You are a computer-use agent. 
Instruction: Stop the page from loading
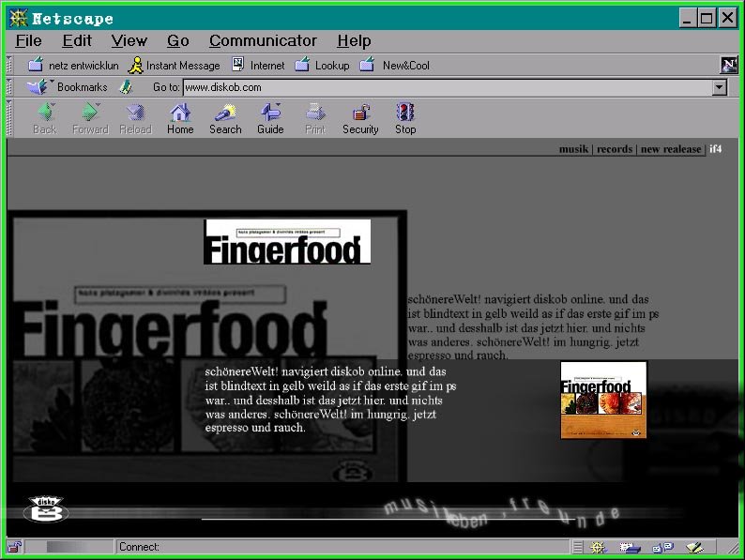coord(405,118)
